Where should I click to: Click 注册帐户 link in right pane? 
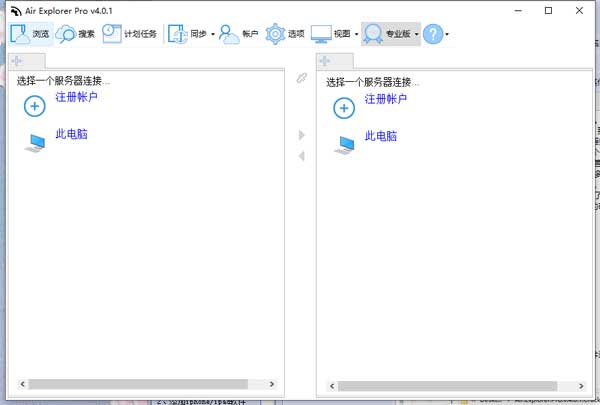tap(385, 98)
